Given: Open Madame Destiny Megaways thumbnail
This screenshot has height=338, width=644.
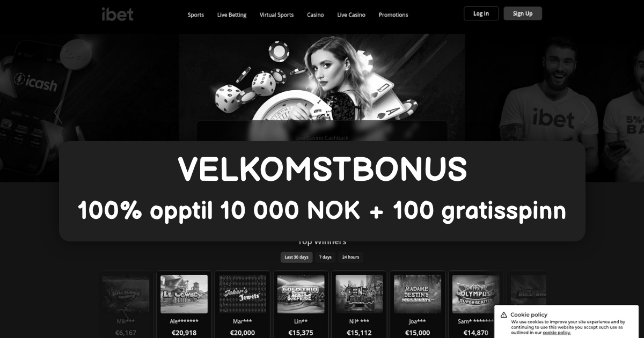Looking at the screenshot, I should 418,294.
